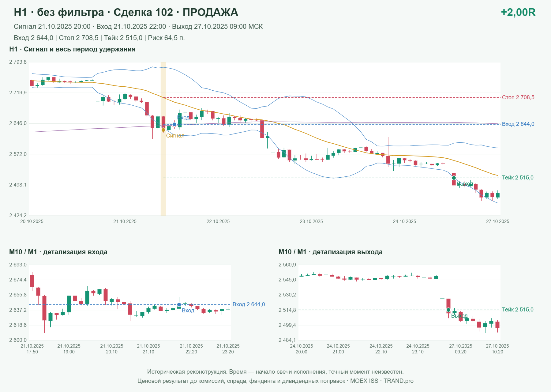Click the "21.10.2025 22:20" time label

(x=191, y=349)
